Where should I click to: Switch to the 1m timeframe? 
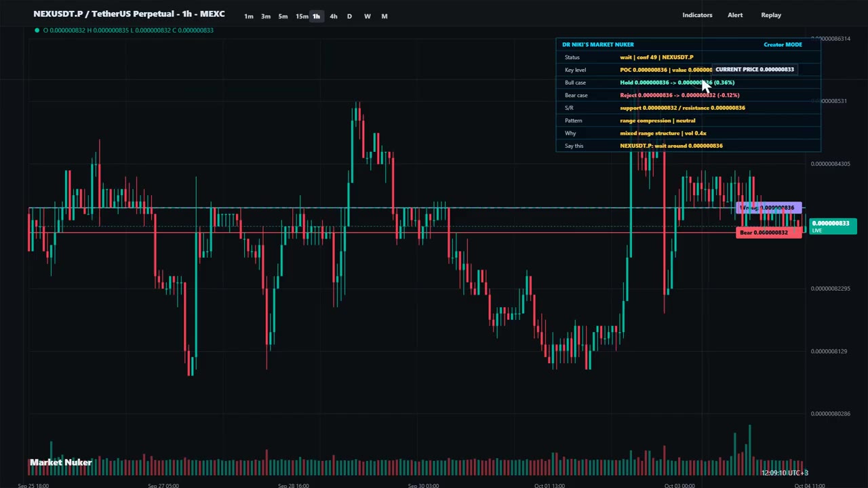tap(248, 16)
